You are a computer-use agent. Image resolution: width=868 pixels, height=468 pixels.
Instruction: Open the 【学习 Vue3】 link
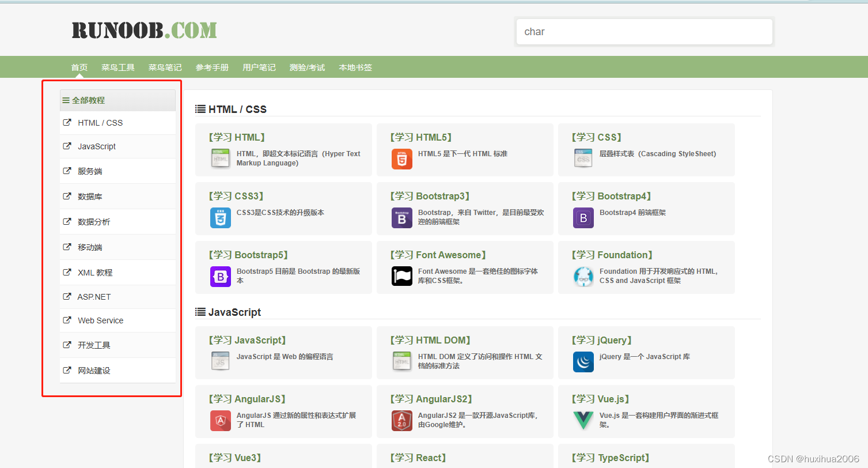[236, 458]
